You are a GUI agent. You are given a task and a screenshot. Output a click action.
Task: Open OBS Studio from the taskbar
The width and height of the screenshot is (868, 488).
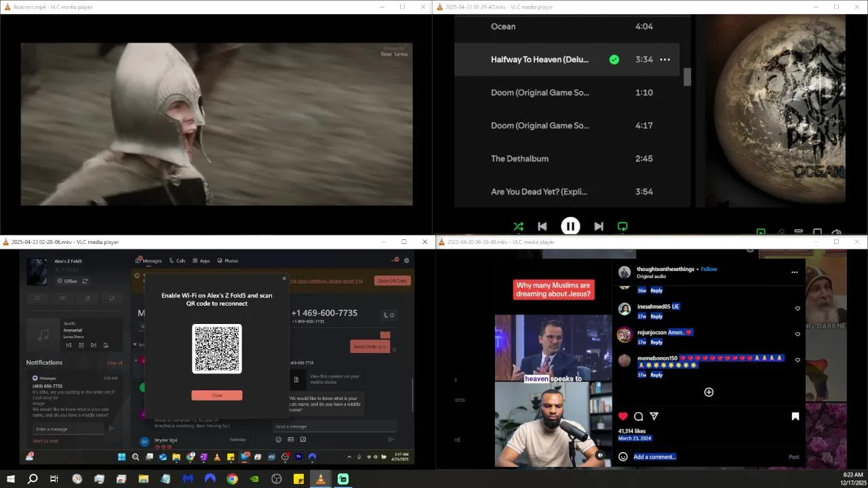pos(277,479)
